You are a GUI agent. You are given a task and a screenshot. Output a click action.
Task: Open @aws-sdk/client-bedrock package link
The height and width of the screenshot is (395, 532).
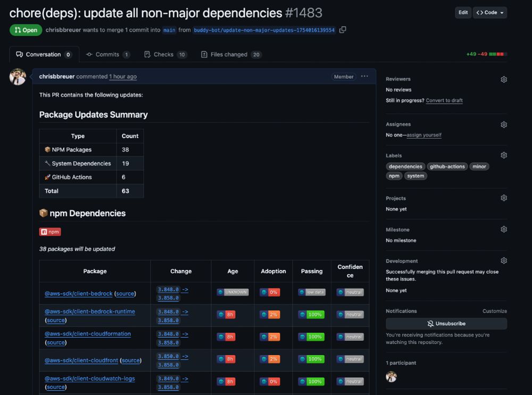point(78,293)
